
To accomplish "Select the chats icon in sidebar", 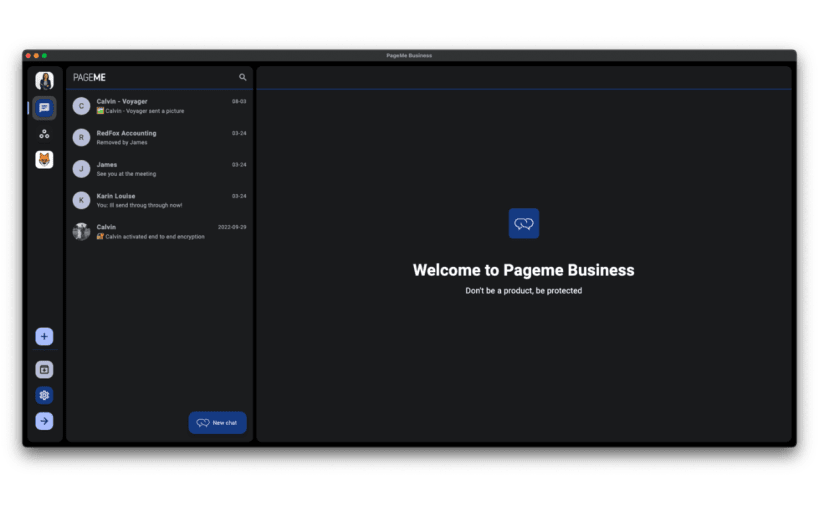I will pyautogui.click(x=44, y=108).
